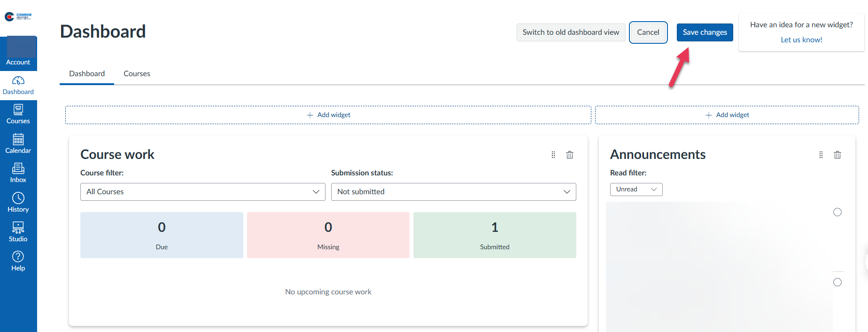Remove the Announcements widget with trash icon
Screen dimensions: 868x332
[x=837, y=155]
